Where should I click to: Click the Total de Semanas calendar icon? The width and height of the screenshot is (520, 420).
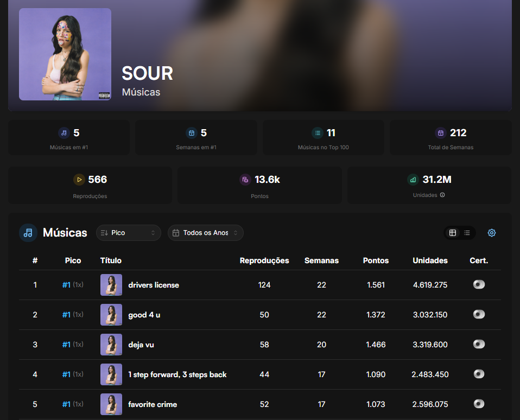point(440,133)
